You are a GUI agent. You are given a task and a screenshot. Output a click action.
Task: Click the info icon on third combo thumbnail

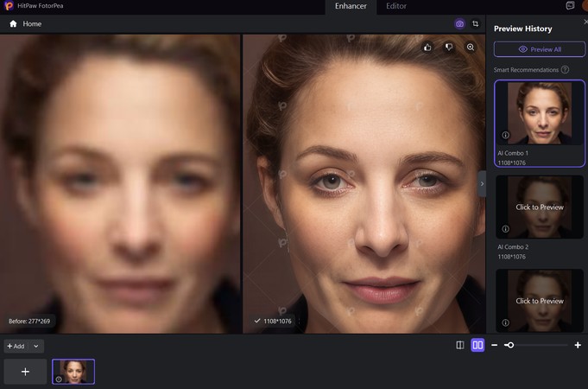pos(505,322)
